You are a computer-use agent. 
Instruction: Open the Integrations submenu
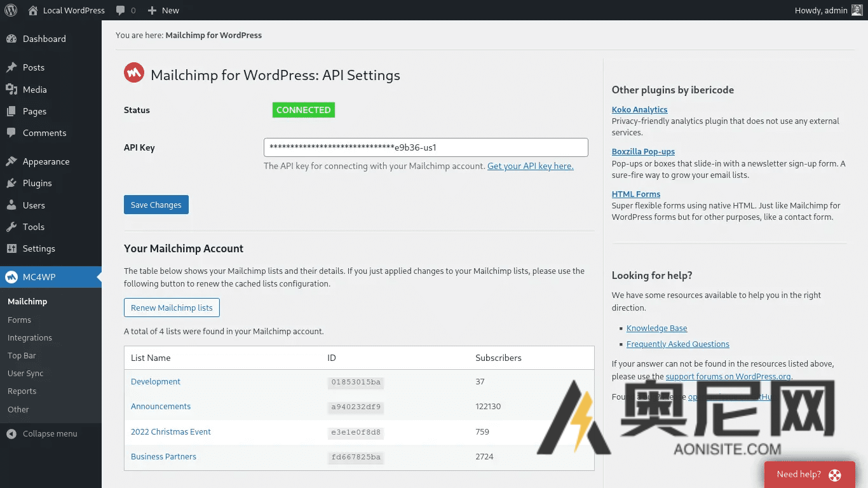(30, 337)
